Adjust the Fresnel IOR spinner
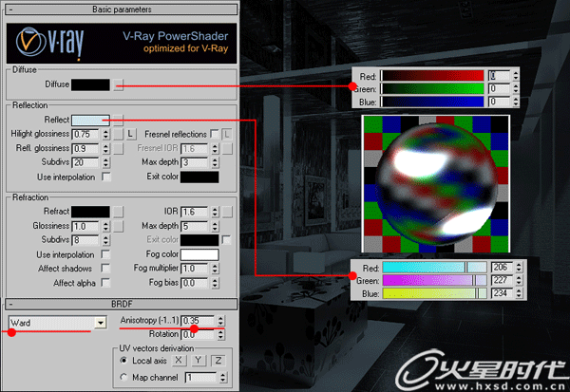 (x=215, y=149)
